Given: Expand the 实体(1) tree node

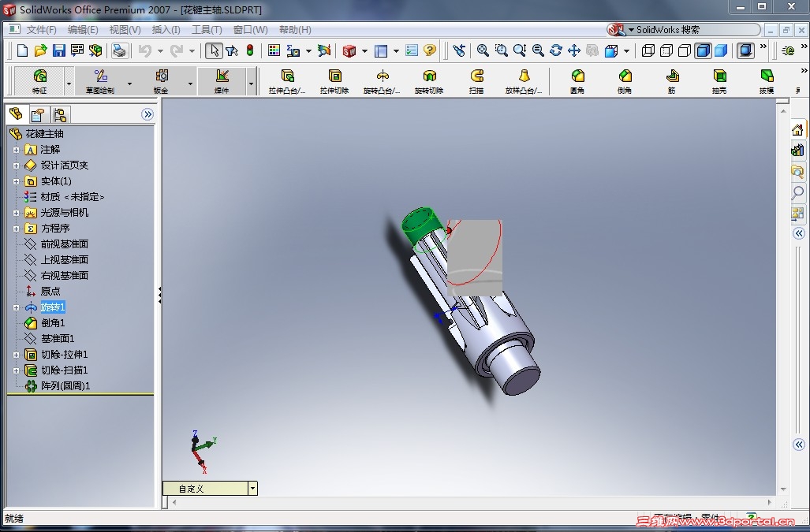Looking at the screenshot, I should pyautogui.click(x=16, y=181).
